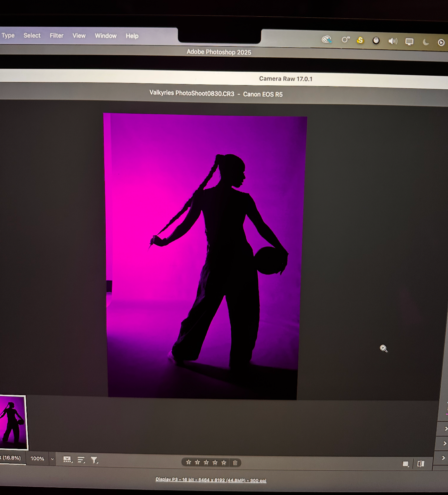
Task: Open the before/after comparison view icon
Action: (x=421, y=463)
